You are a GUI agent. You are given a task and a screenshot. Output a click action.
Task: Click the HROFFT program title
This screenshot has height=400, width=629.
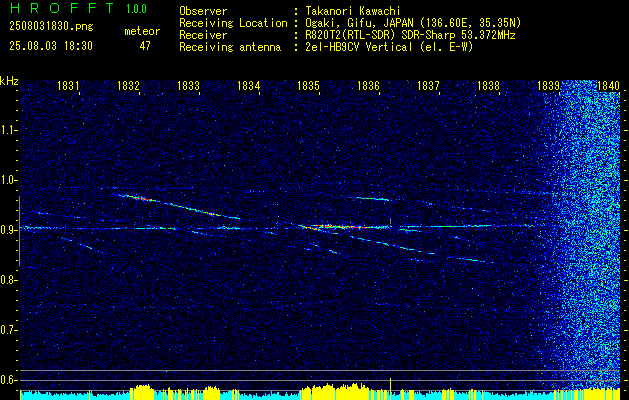coord(61,8)
